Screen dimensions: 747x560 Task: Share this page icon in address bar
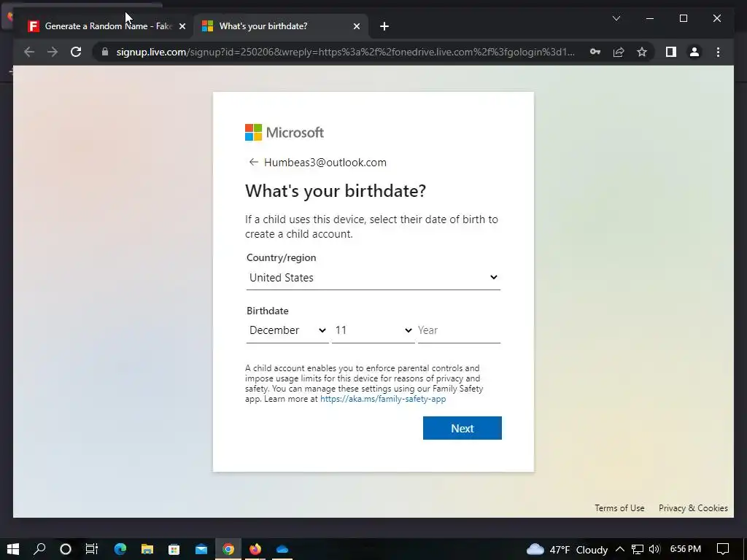click(x=619, y=52)
